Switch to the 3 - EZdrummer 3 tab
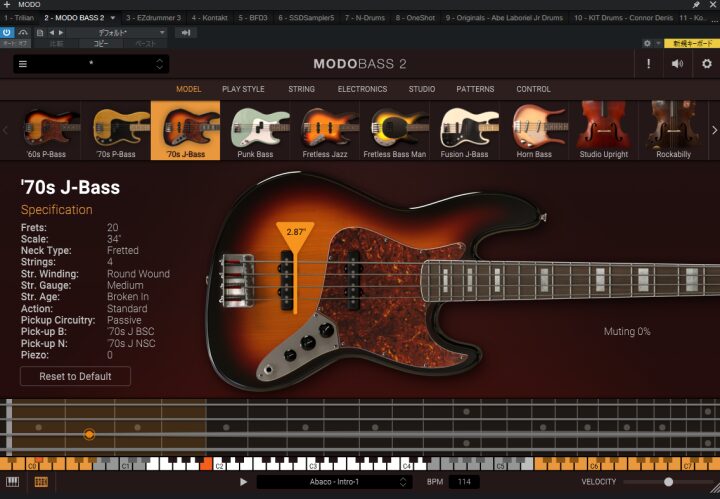720x499 pixels. point(153,18)
